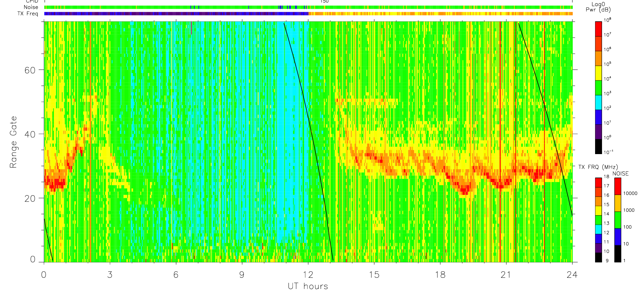
Task: Select the "6" tick label on UT hours axis
Action: 176,275
